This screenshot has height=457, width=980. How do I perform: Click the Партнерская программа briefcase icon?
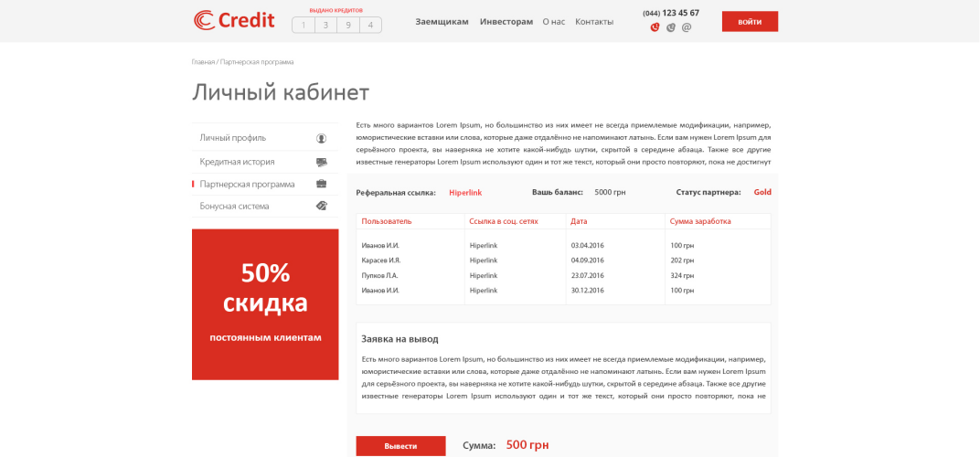click(x=322, y=184)
